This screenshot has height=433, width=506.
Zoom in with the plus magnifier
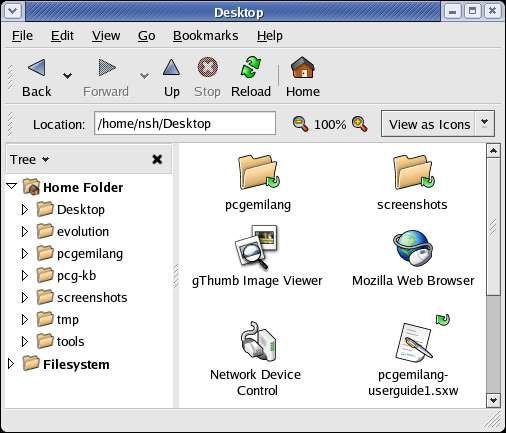click(x=360, y=124)
